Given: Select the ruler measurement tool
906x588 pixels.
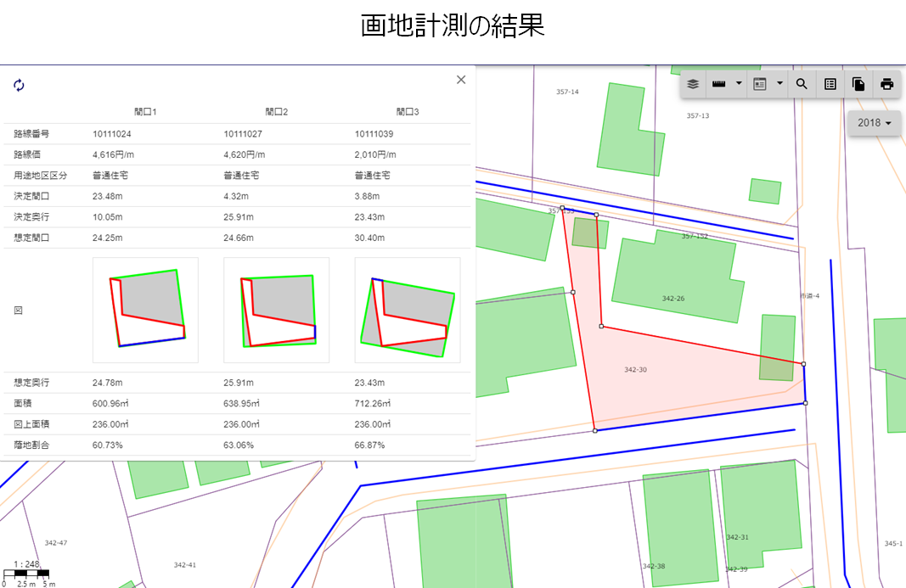Looking at the screenshot, I should [719, 84].
